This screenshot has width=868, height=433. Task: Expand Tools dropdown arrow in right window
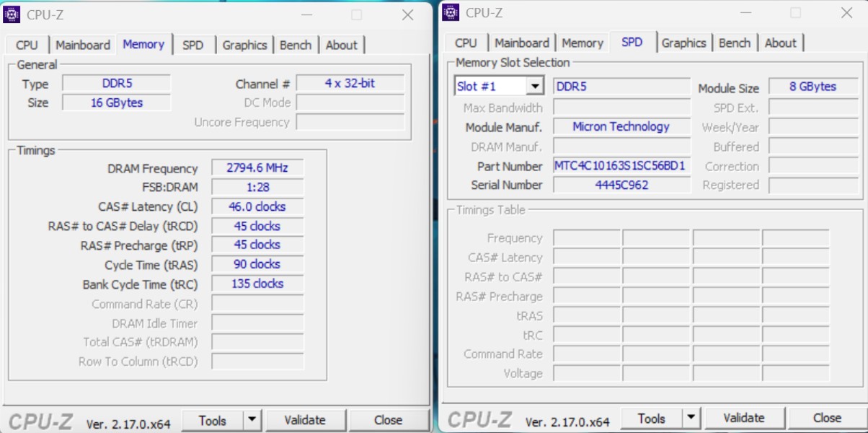[x=691, y=418]
